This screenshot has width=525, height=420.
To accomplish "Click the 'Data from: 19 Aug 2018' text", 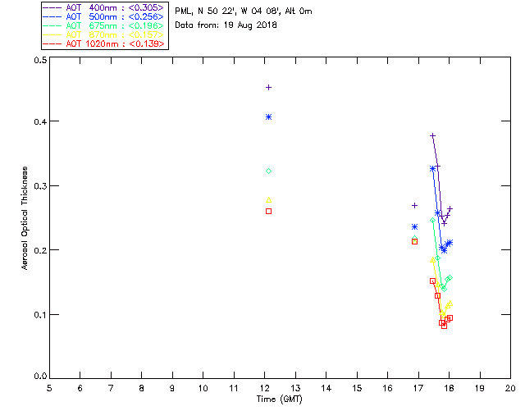I will coord(226,25).
